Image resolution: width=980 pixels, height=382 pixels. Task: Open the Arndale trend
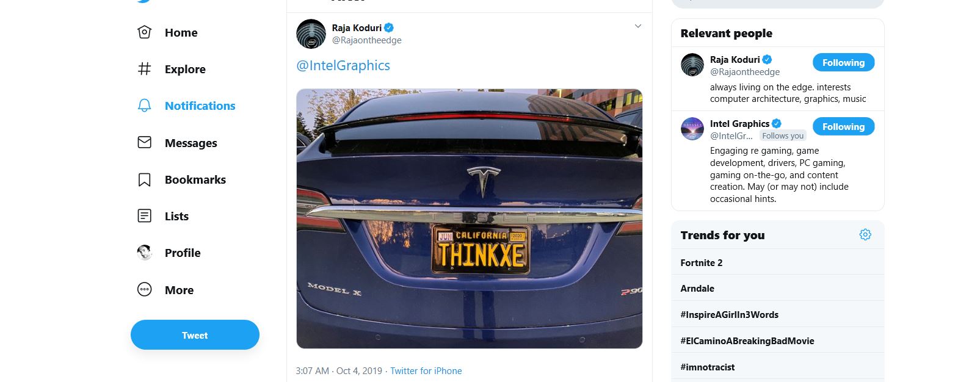(x=697, y=289)
